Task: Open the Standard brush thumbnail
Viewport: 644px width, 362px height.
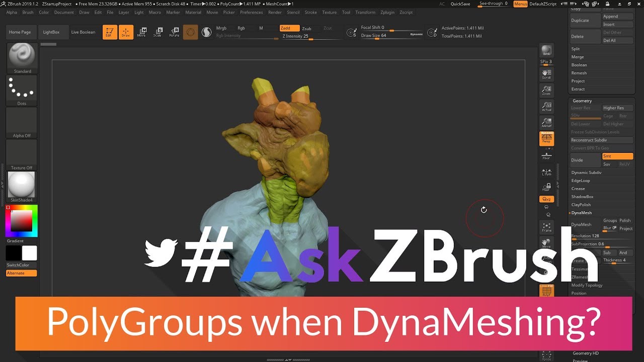Action: point(22,58)
